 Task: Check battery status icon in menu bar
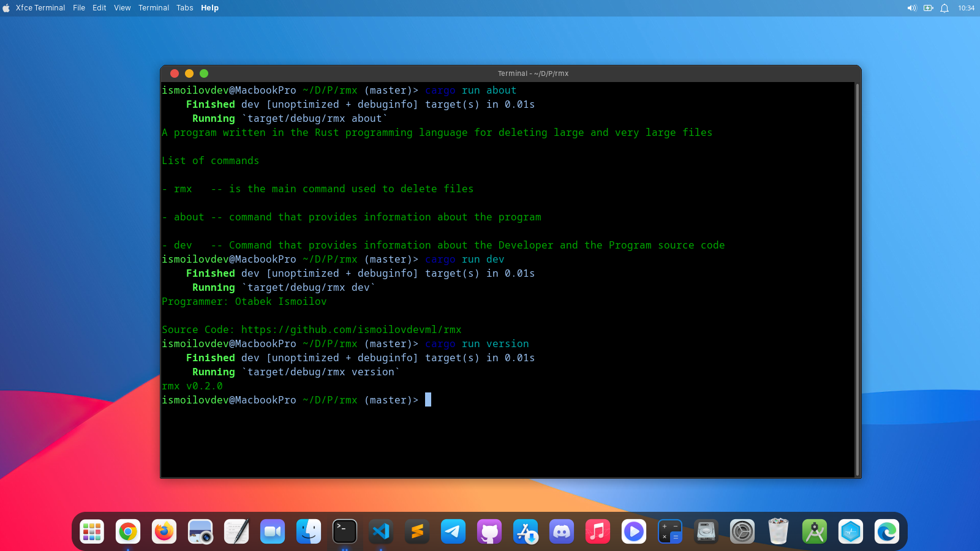(x=929, y=8)
